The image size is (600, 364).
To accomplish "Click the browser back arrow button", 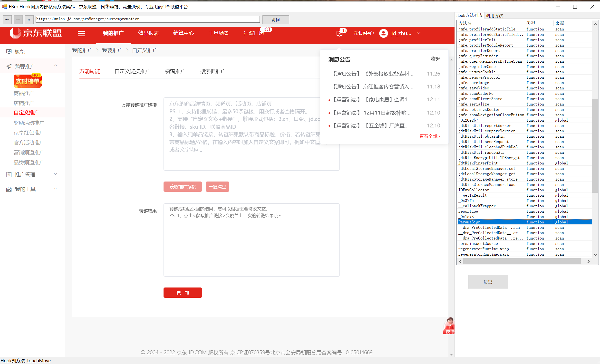I will pyautogui.click(x=7, y=20).
